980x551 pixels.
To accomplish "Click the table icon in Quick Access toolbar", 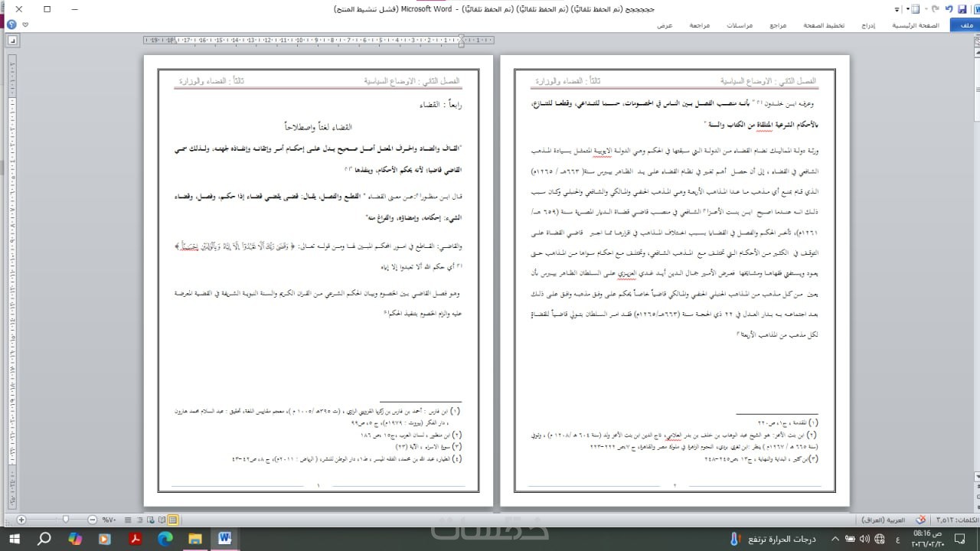I will (x=916, y=9).
